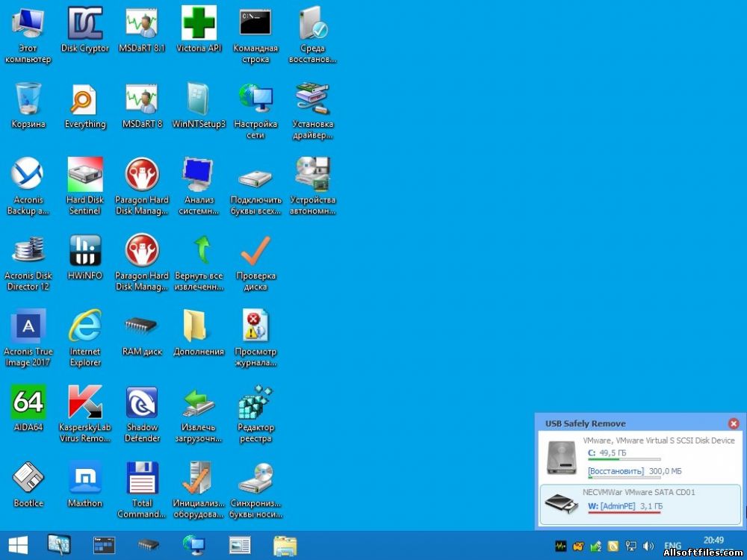Image resolution: width=747 pixels, height=560 pixels.
Task: Open the Дополнения folder
Action: tap(199, 333)
